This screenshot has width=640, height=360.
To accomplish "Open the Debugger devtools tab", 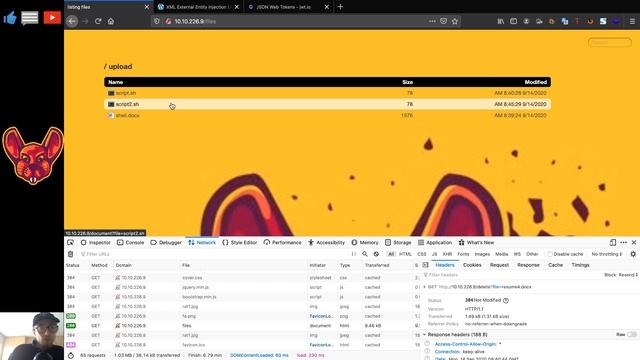I will tap(166, 242).
